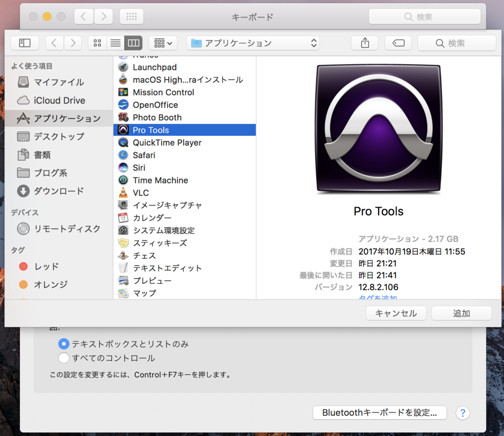The image size is (504, 436).
Task: Open help with the question mark button
Action: [x=463, y=413]
